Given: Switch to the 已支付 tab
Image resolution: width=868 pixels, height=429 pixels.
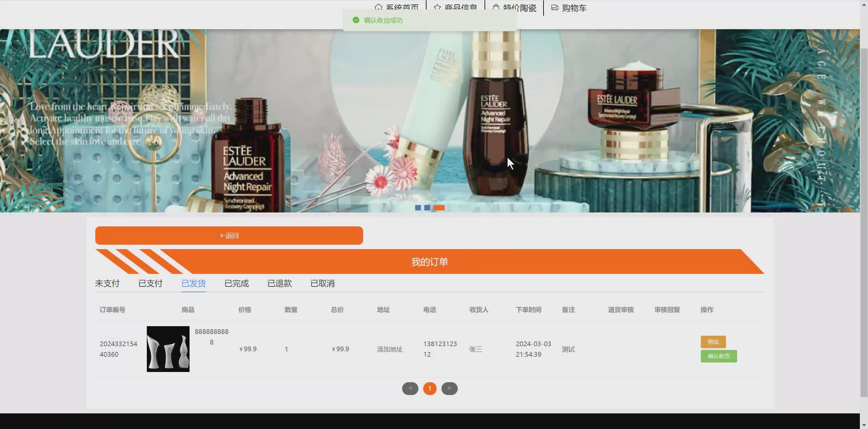Looking at the screenshot, I should click(150, 283).
